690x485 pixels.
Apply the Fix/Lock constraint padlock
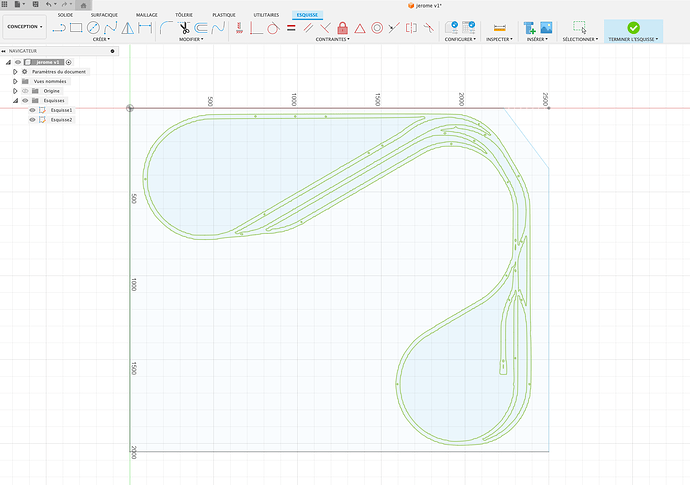click(342, 28)
